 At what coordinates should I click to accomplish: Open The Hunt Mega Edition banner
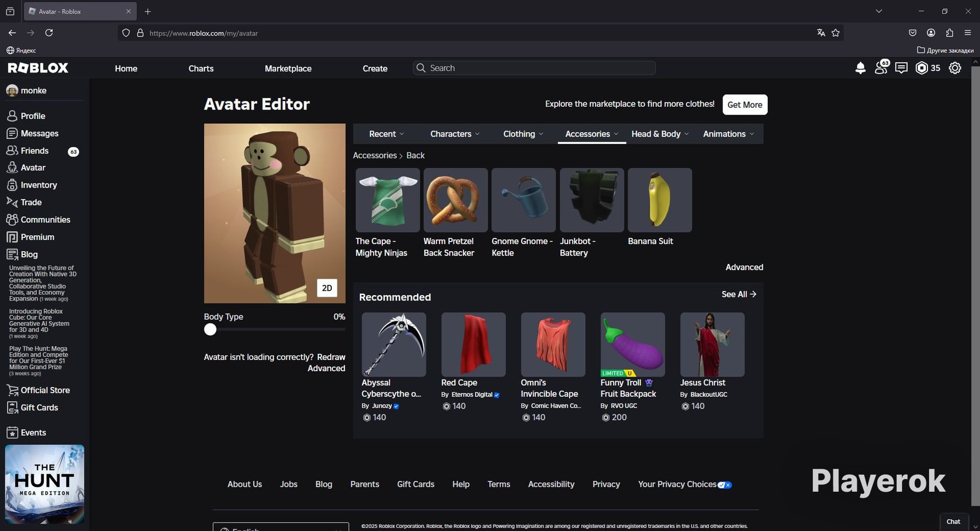pos(45,484)
